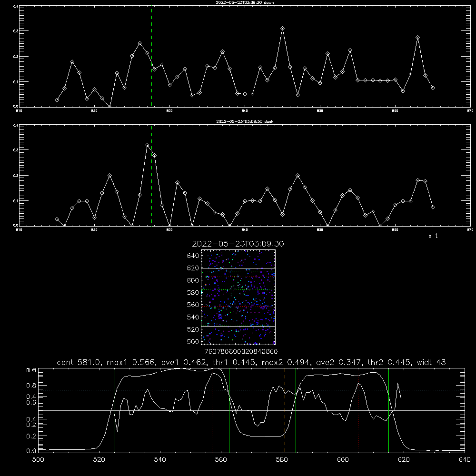This screenshot has width=476, height=476.
Task: Select the green vertical line near 563
Action: 229,410
